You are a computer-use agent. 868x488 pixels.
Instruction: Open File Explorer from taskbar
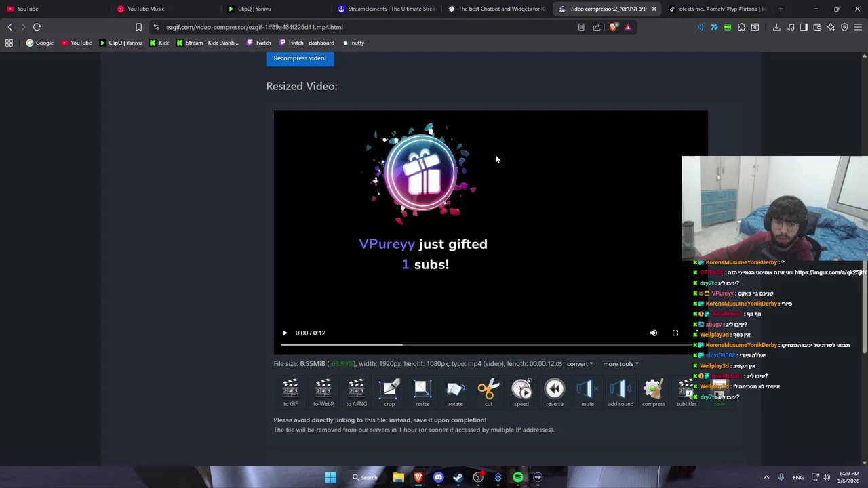coord(399,477)
